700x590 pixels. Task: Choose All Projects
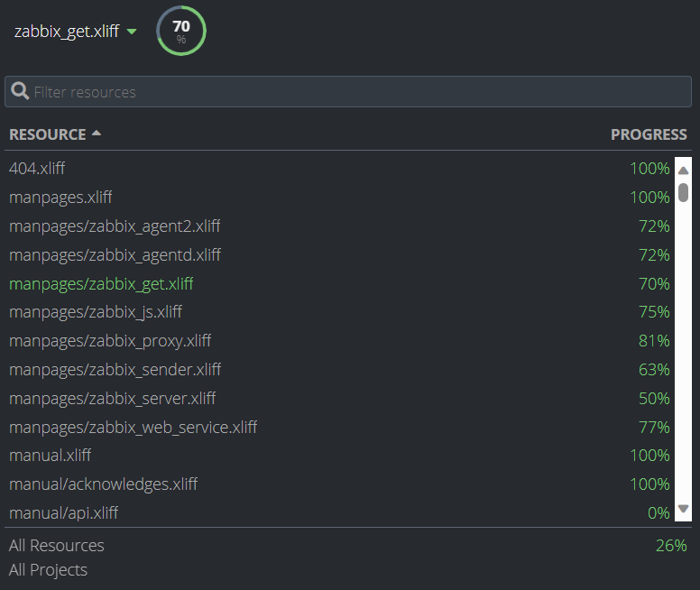pyautogui.click(x=48, y=570)
